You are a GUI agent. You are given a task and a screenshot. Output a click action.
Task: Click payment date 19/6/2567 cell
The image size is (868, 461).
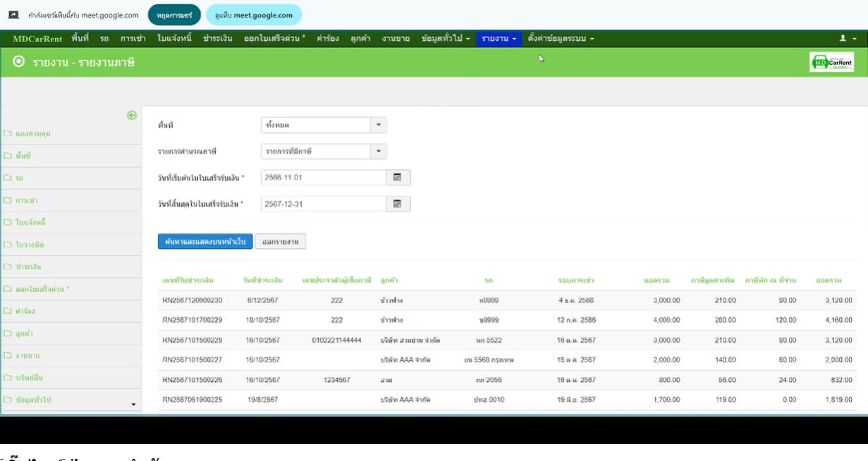pyautogui.click(x=263, y=400)
